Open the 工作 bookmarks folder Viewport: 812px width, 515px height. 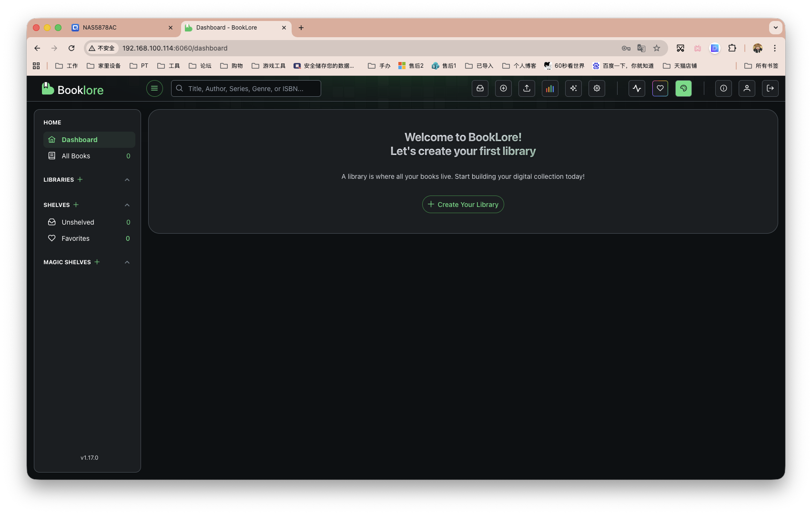click(67, 66)
